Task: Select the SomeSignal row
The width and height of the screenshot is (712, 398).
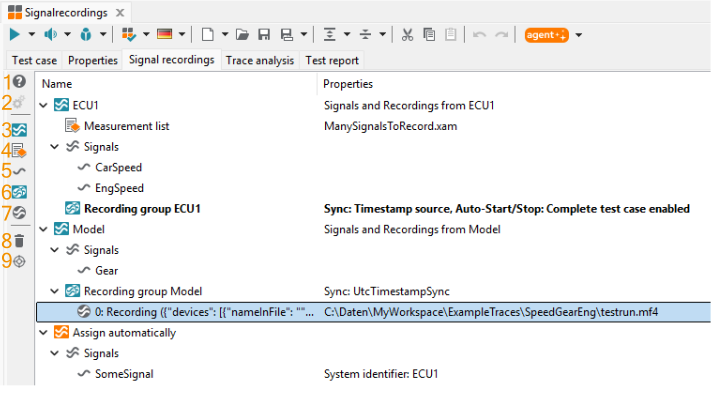Action: pyautogui.click(x=373, y=374)
